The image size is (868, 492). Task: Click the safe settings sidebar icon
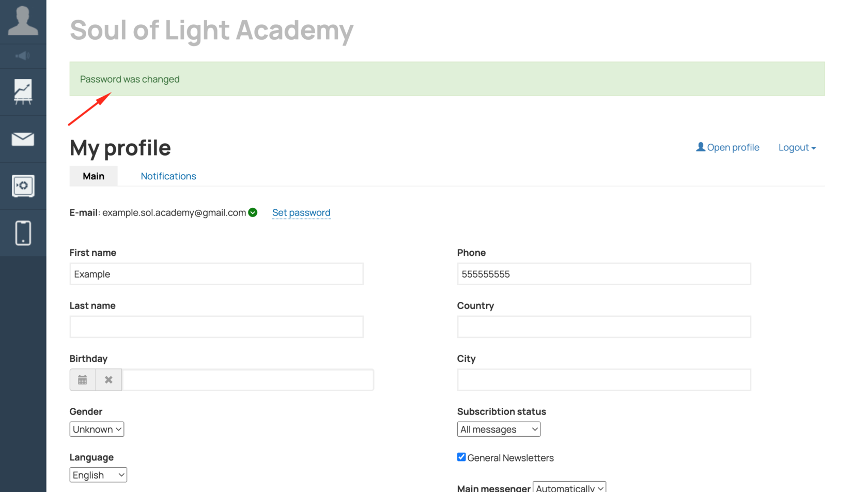pos(23,186)
